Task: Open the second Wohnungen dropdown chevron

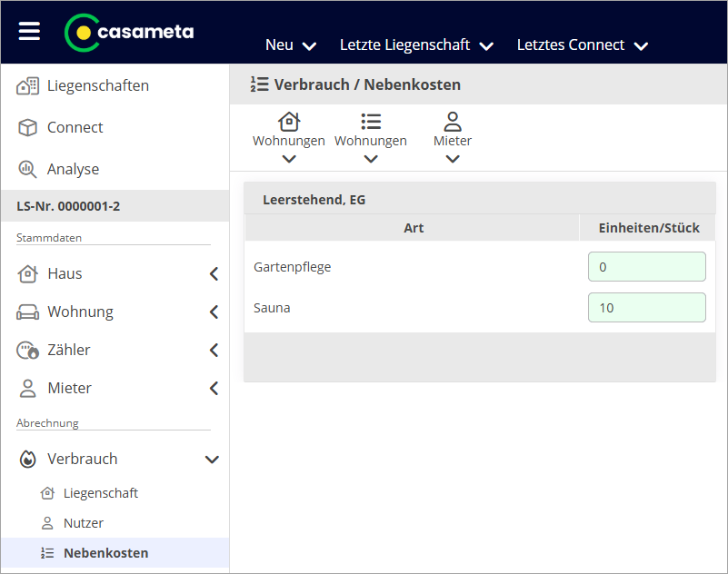Action: coord(371,159)
